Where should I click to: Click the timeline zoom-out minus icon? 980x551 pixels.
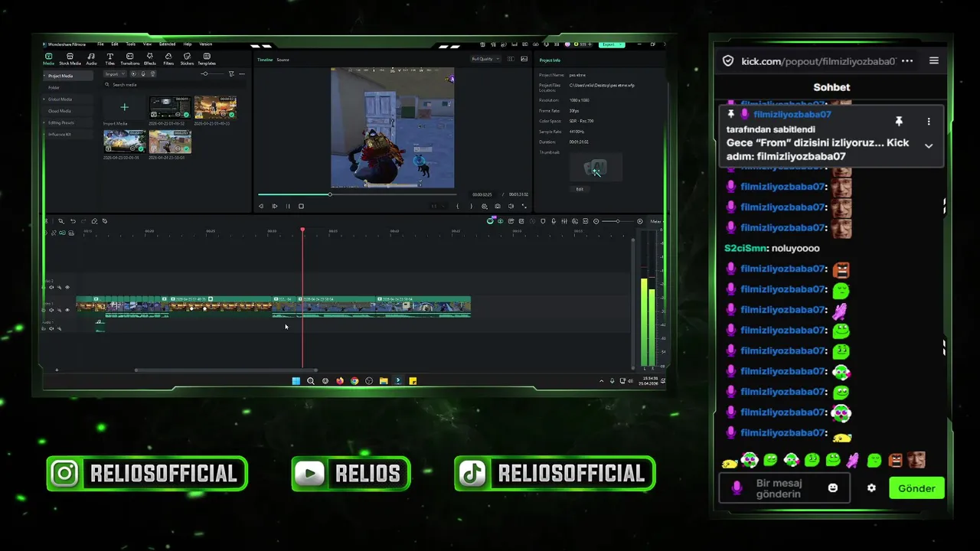(x=596, y=221)
